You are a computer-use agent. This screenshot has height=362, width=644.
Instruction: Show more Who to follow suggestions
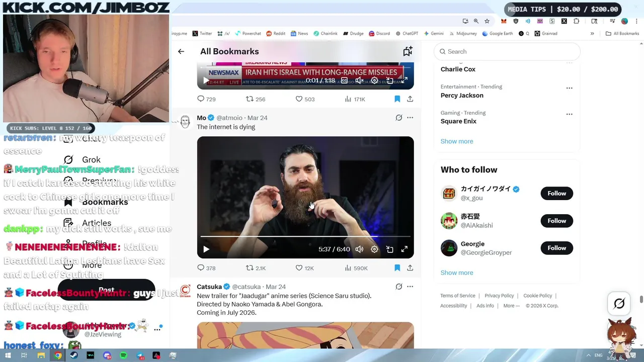point(457,273)
